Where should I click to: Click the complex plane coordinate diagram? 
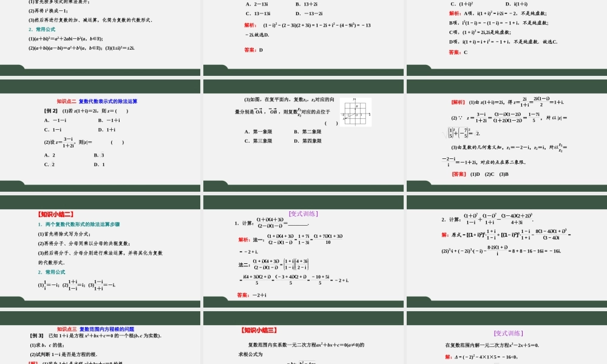[x=355, y=112]
